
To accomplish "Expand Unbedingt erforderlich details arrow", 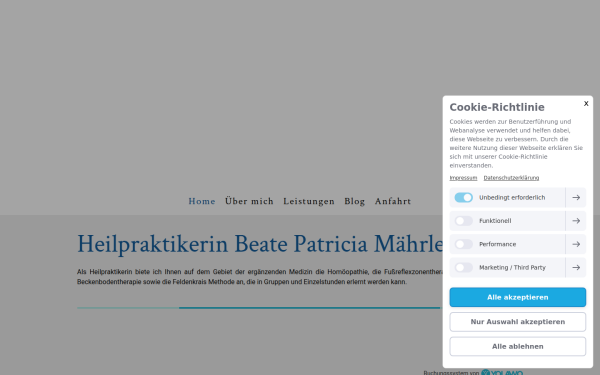I will click(576, 197).
